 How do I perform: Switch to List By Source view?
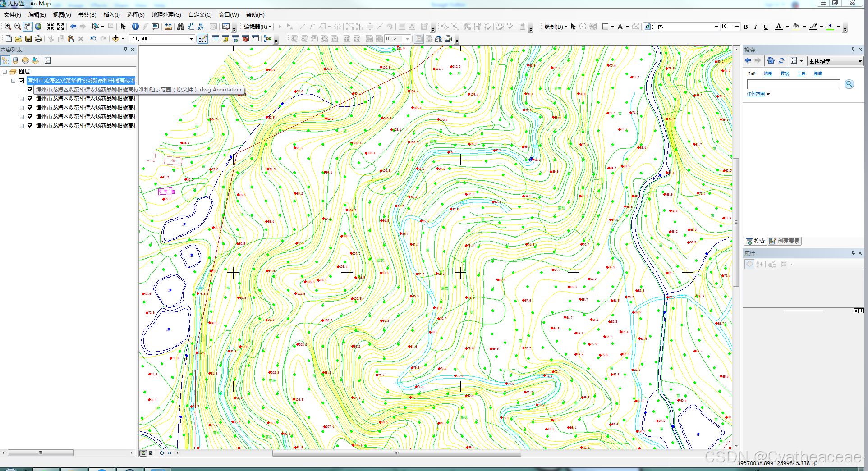coord(15,60)
